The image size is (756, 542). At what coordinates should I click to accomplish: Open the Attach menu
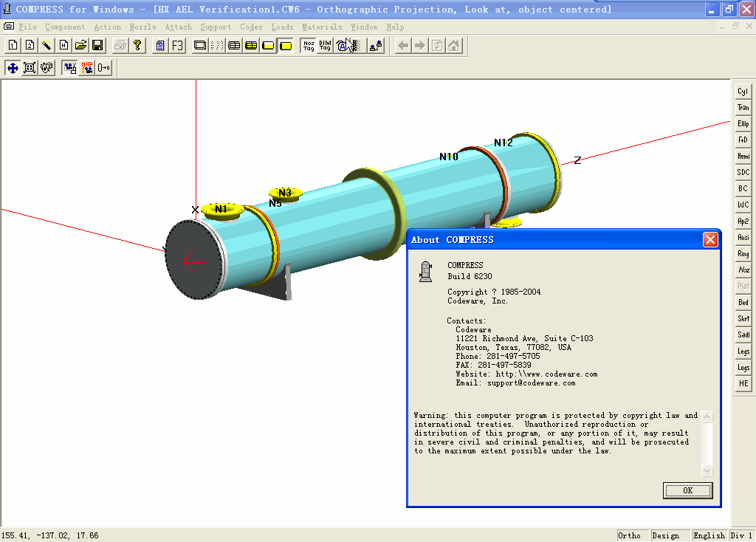click(179, 27)
